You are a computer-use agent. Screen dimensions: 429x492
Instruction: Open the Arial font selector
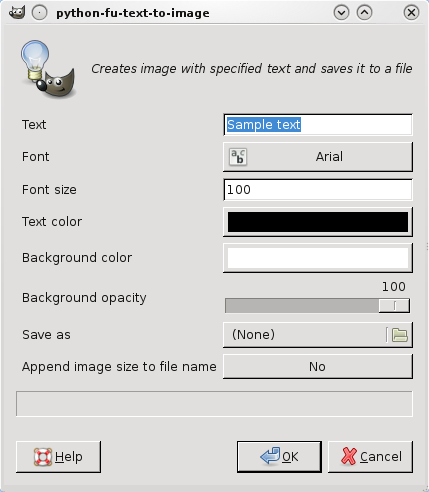318,157
